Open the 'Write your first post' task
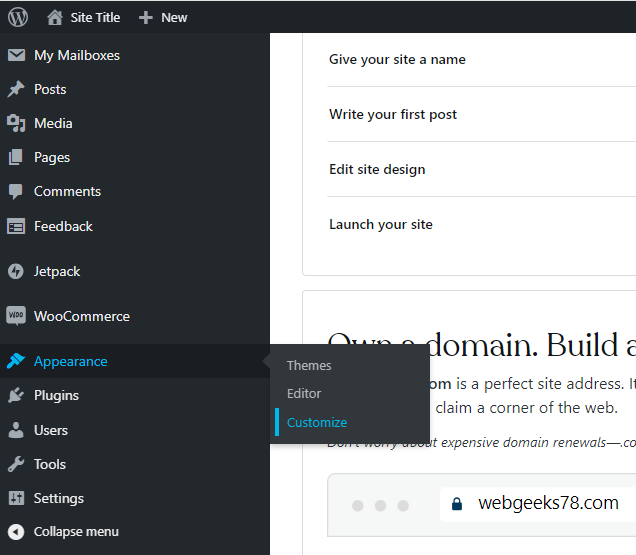Viewport: 636px width, 555px height. click(393, 114)
